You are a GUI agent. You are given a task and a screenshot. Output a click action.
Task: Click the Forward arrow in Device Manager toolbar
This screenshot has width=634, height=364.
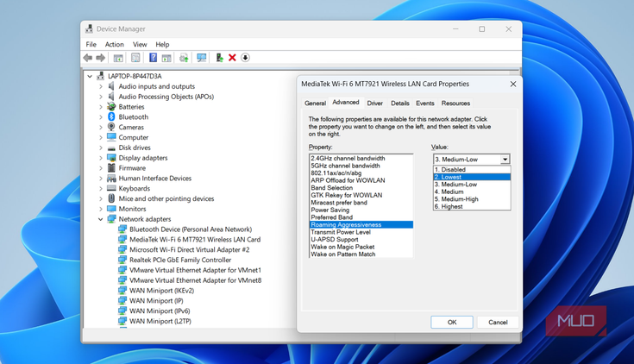click(x=101, y=58)
